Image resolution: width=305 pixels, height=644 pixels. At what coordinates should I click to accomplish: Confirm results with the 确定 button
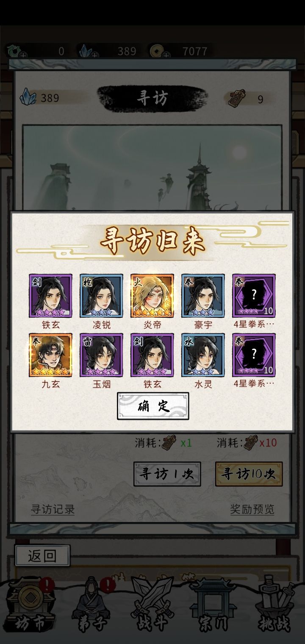click(x=153, y=406)
